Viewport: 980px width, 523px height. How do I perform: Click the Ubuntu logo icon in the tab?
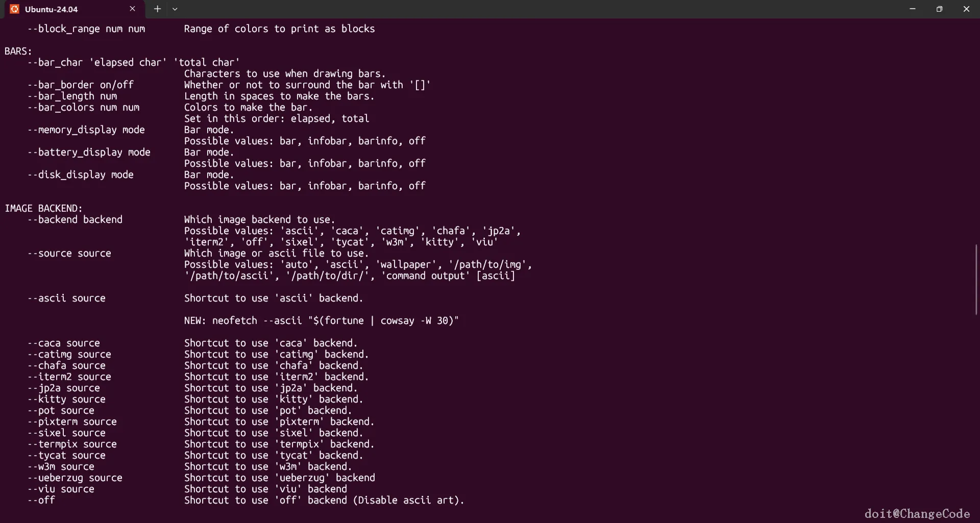(14, 9)
